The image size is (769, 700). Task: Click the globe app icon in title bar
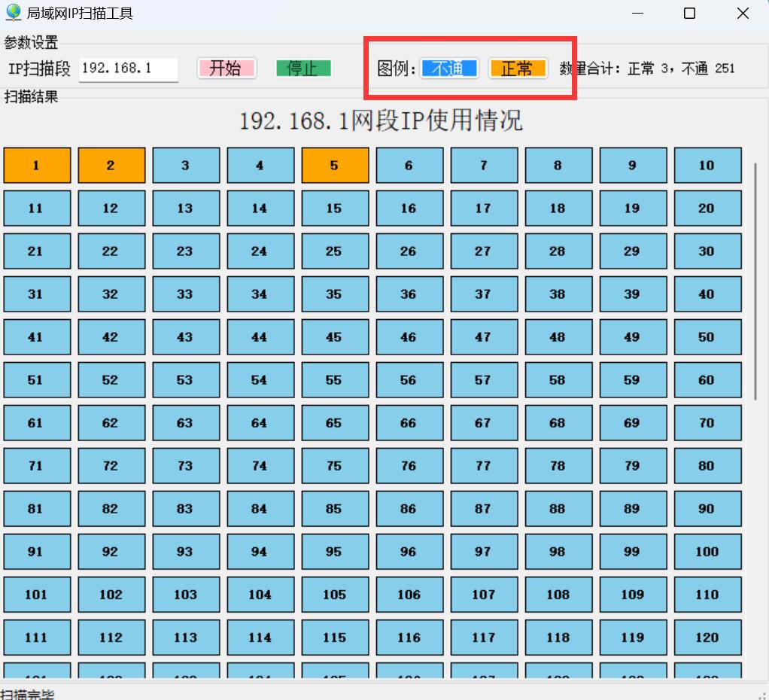[13, 13]
